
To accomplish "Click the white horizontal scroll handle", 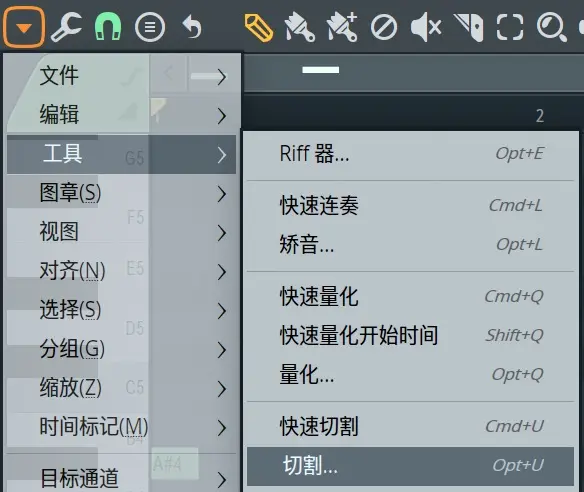I will [x=321, y=70].
